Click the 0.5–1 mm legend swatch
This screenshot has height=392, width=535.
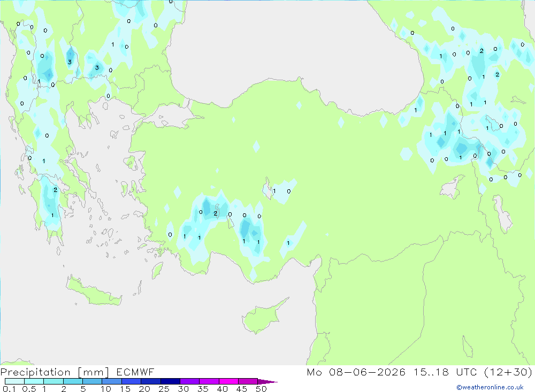34,381
